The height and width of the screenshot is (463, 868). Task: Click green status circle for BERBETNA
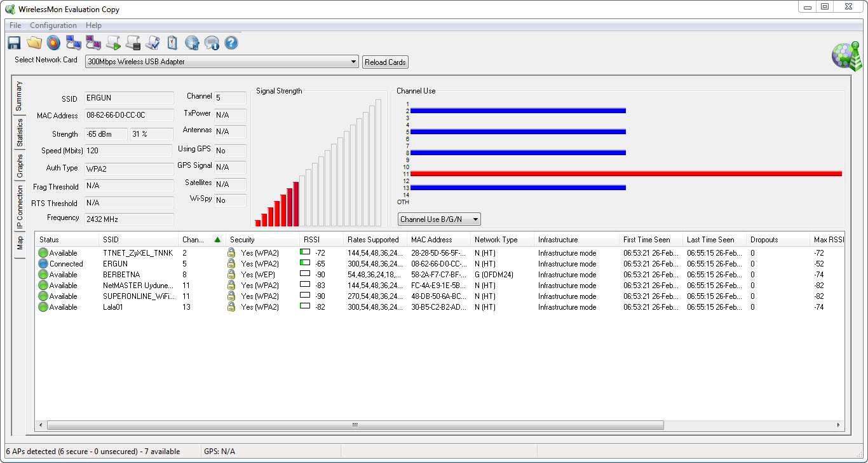pos(43,275)
